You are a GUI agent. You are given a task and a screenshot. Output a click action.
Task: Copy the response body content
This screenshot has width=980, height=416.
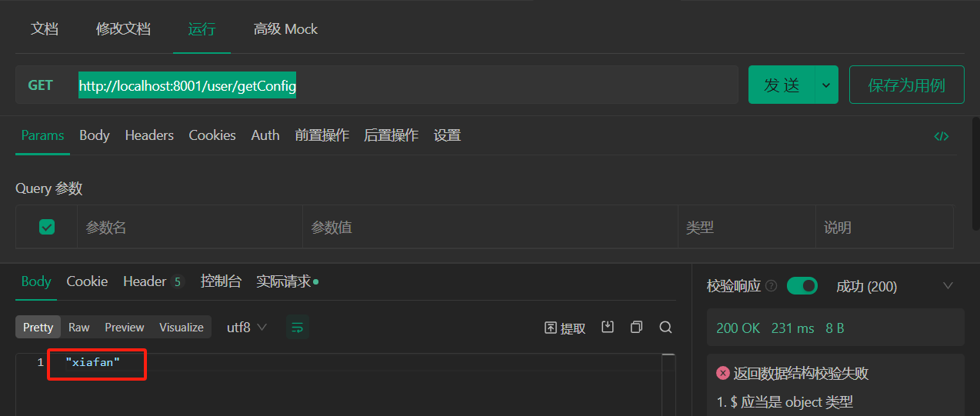[636, 327]
